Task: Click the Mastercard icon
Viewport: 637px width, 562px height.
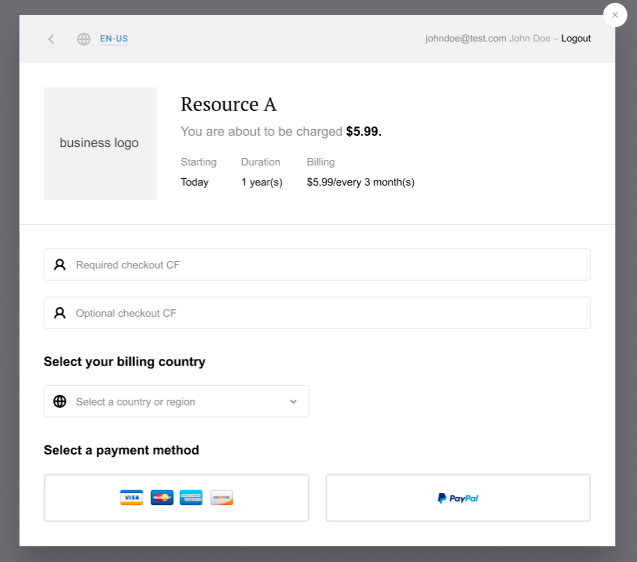Action: pos(162,497)
